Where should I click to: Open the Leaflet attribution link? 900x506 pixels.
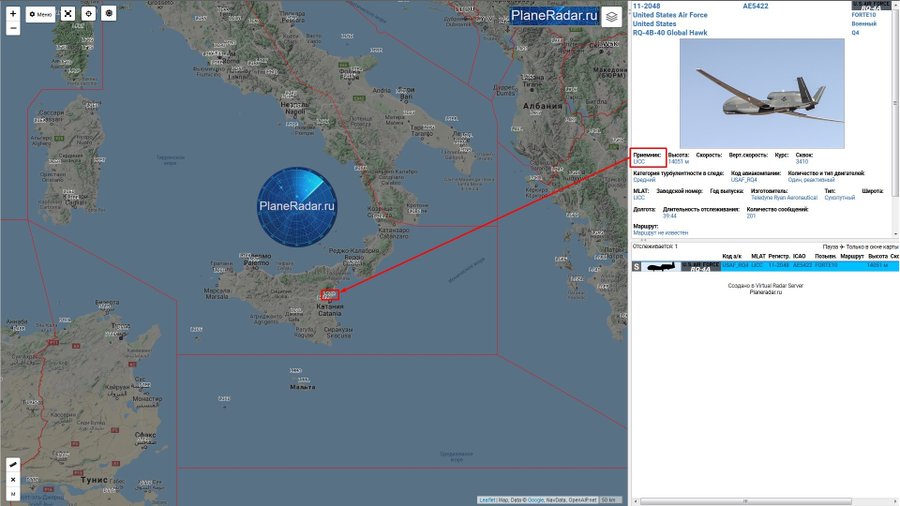[487, 500]
